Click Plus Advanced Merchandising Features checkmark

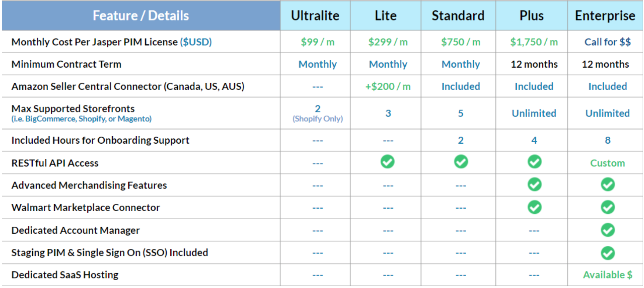click(x=534, y=184)
